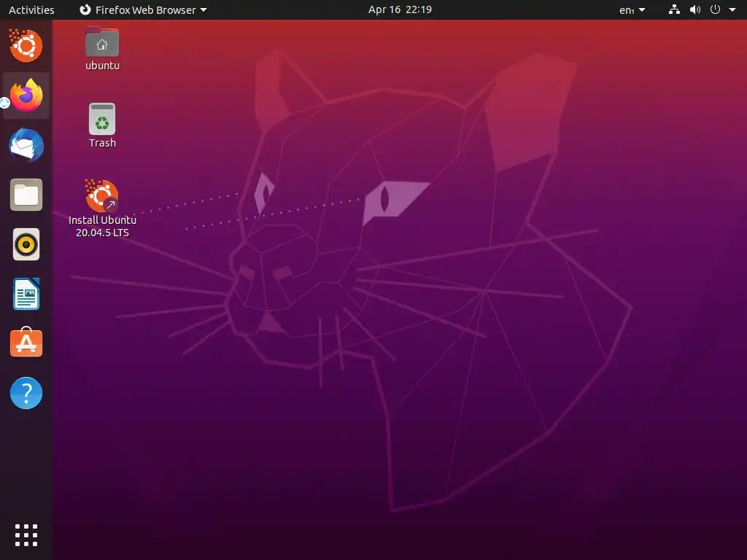The width and height of the screenshot is (747, 560).
Task: Open Thunderbird Mail in the dock
Action: 26,145
